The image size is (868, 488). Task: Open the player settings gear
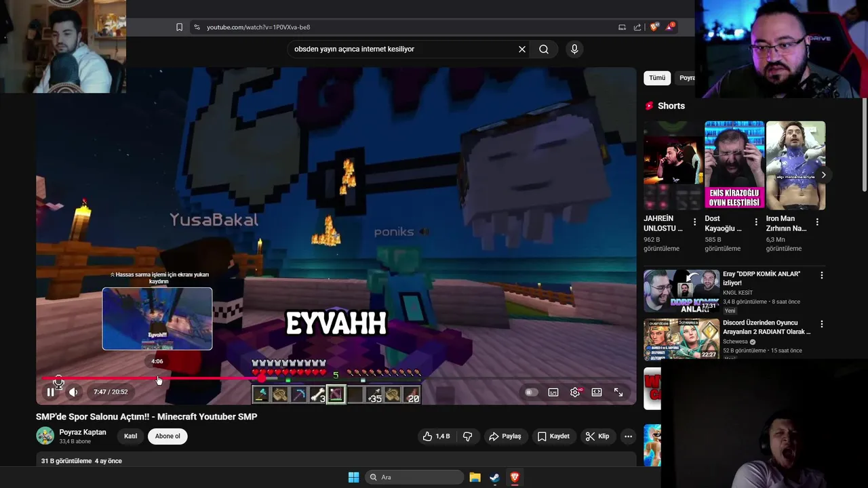pyautogui.click(x=575, y=392)
